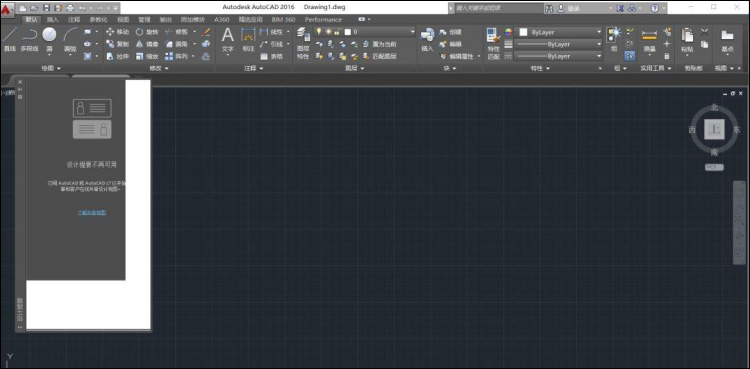Activate the 拉伸 (Stretch) command
Image resolution: width=750 pixels, height=369 pixels.
(117, 56)
